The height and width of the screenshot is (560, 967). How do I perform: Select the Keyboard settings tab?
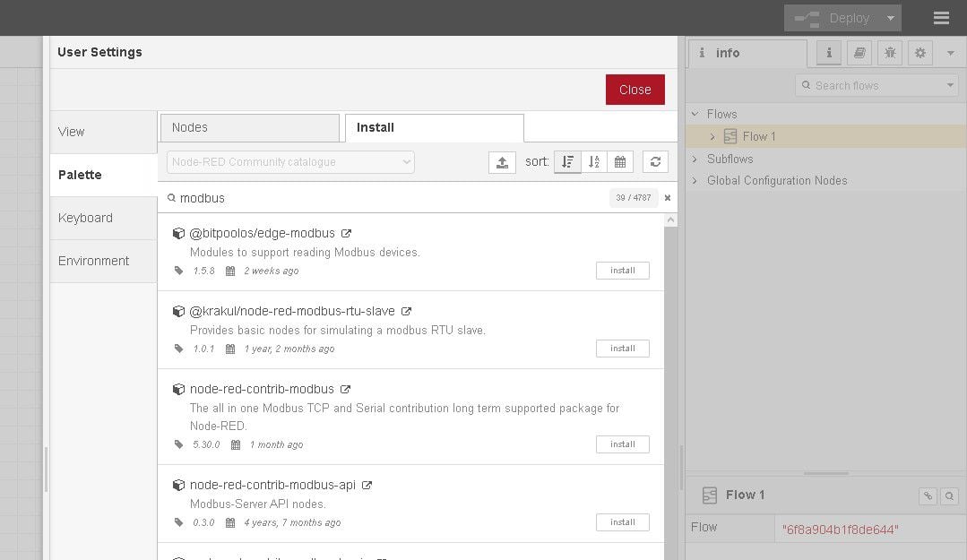pyautogui.click(x=86, y=218)
